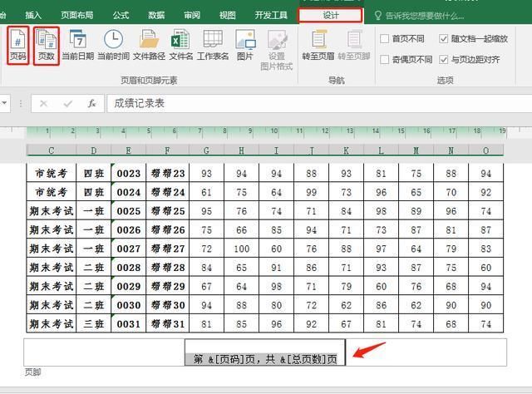
Task: Click the center footer box with page codes
Action: tap(265, 352)
